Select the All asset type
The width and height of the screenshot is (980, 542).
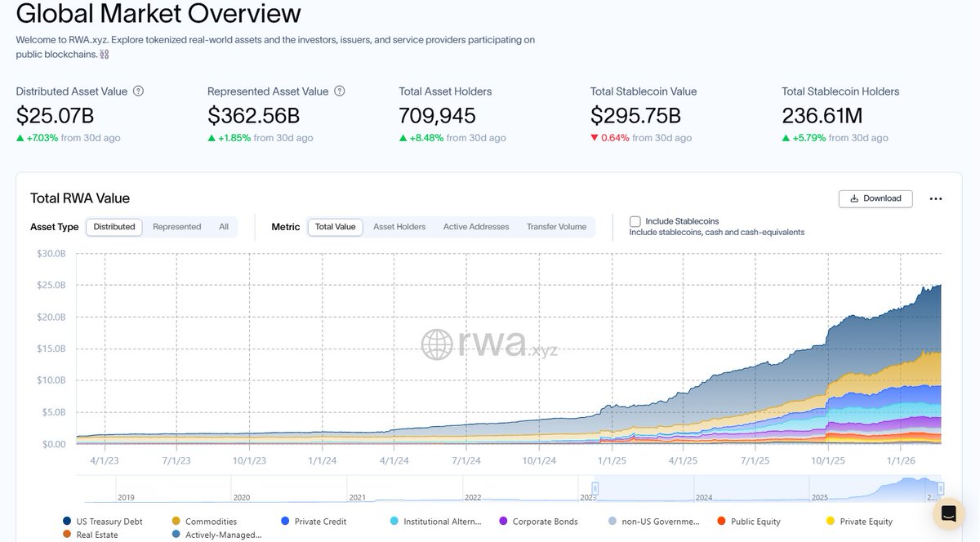224,227
